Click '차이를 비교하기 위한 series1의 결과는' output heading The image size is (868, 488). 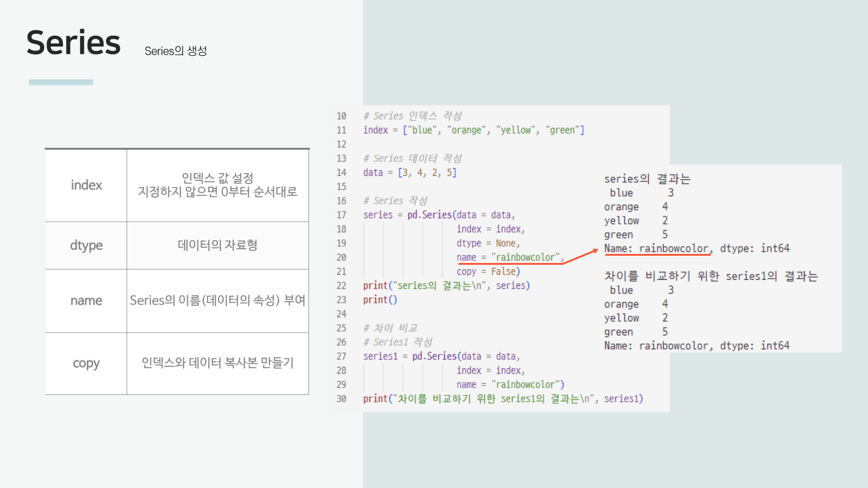tap(711, 276)
